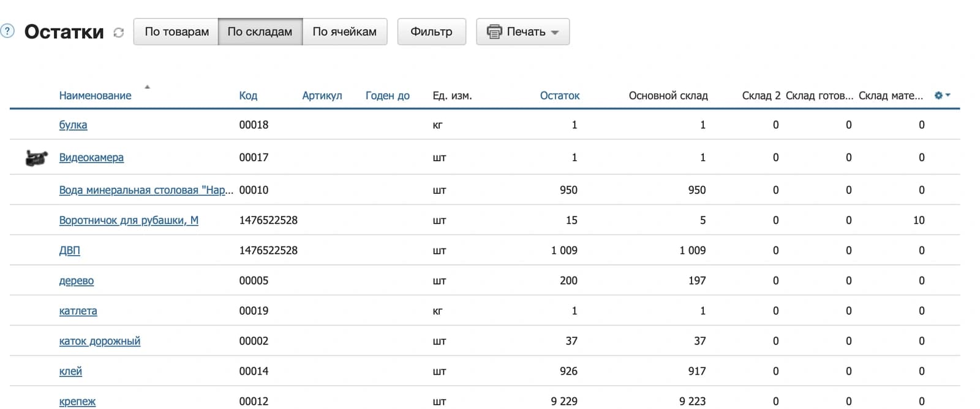Open Воротничок для рубашки, М product
The width and height of the screenshot is (980, 409).
coord(129,220)
